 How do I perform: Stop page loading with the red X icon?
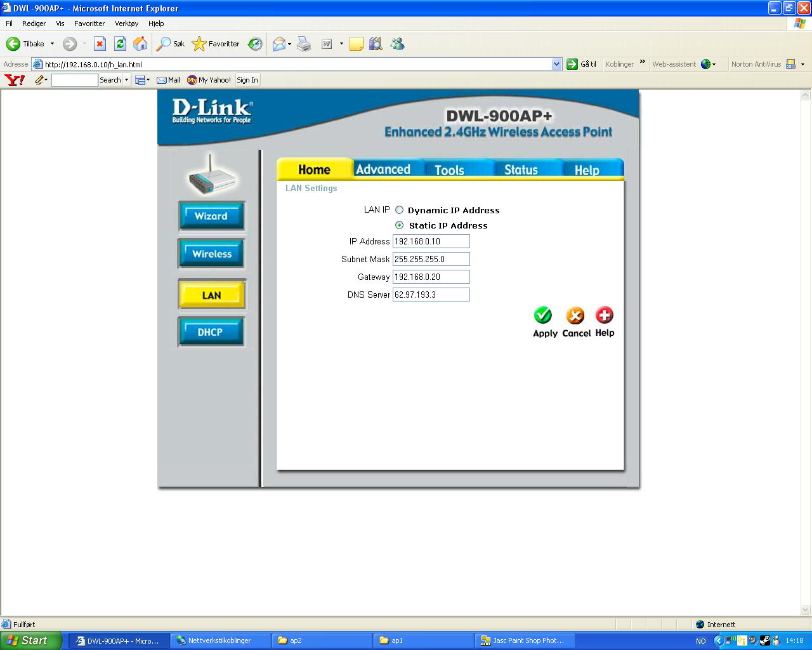[x=100, y=44]
